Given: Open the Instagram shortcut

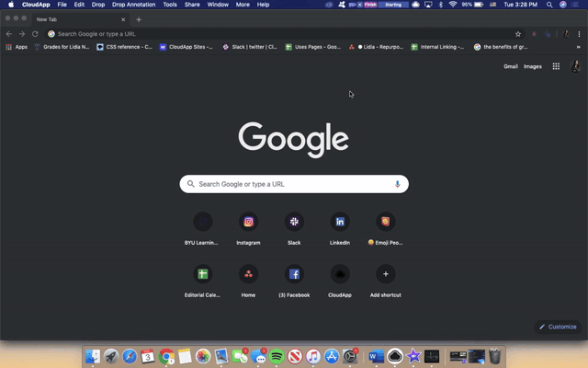Looking at the screenshot, I should click(248, 222).
